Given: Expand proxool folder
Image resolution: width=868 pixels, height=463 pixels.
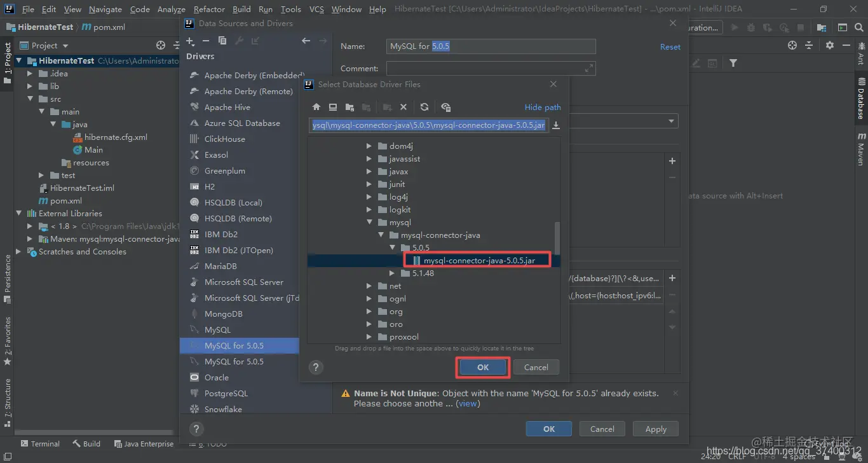Looking at the screenshot, I should click(x=369, y=337).
